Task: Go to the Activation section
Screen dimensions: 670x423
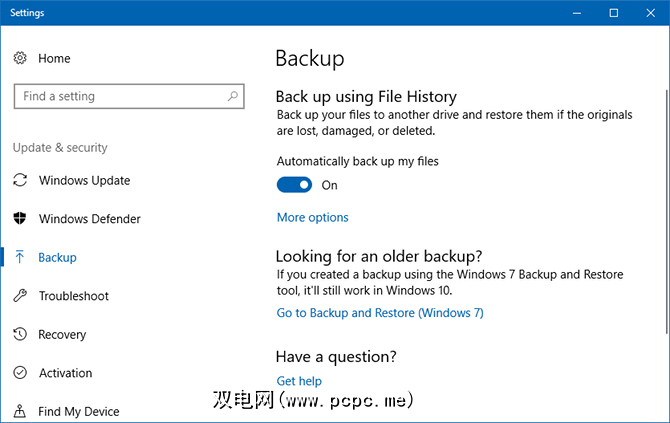Action: (65, 373)
